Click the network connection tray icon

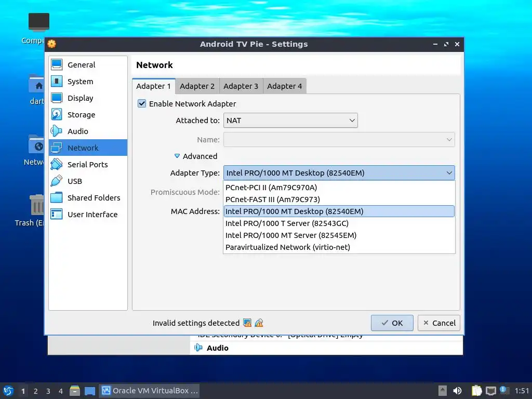tap(490, 391)
